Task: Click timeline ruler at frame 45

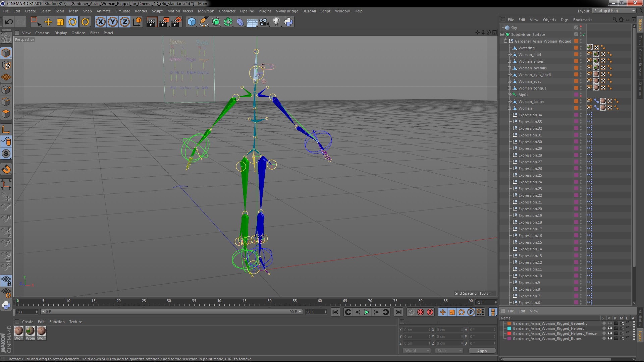Action: point(245,301)
